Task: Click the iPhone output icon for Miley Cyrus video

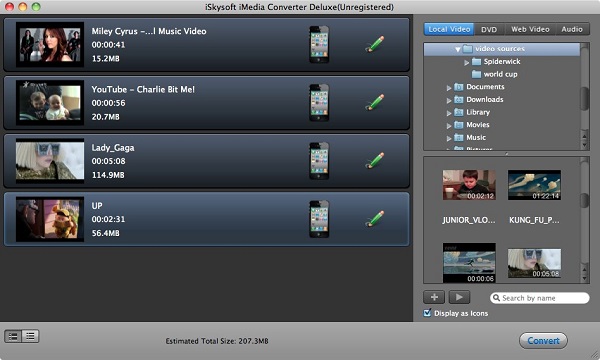Action: pyautogui.click(x=319, y=44)
